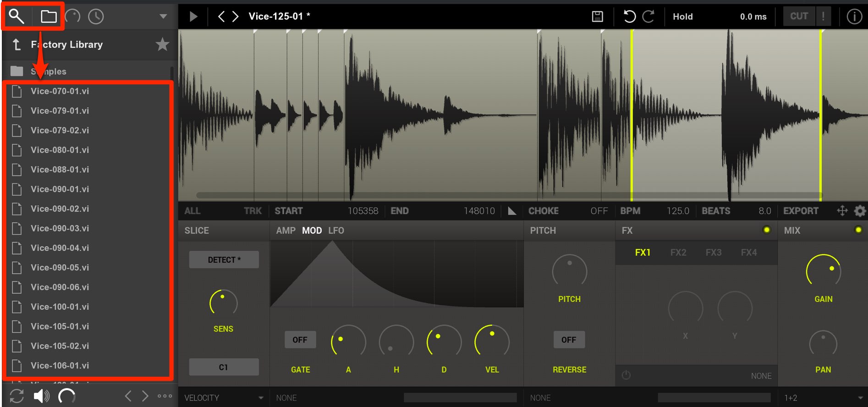Toggle the MIX section enable LED
This screenshot has width=868, height=407.
click(x=858, y=230)
